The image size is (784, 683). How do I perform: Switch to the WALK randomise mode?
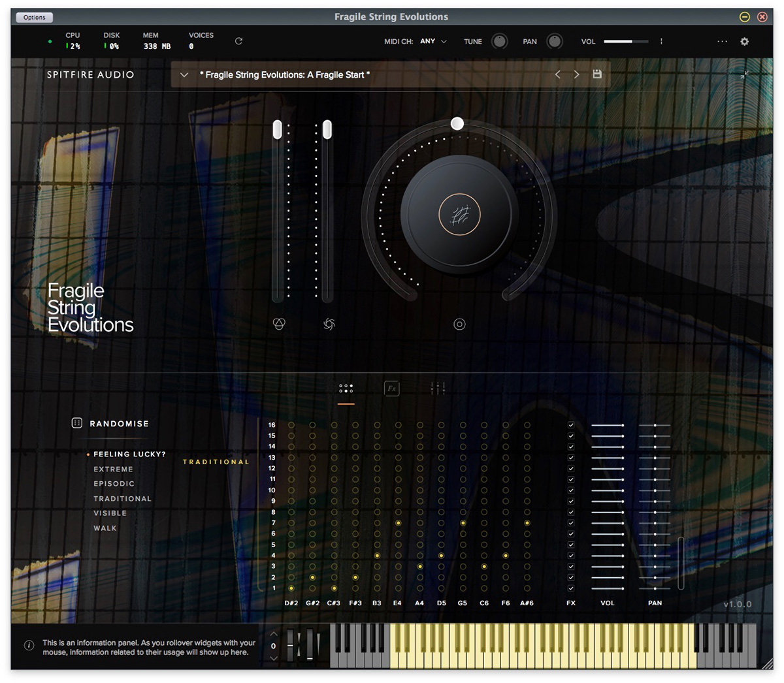point(105,528)
